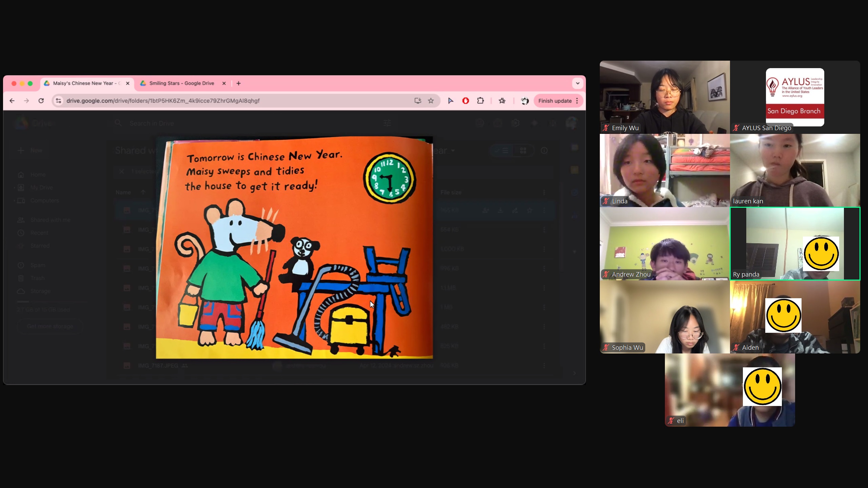The width and height of the screenshot is (868, 488).
Task: Switch to Smiling Stars Google Drive tab
Action: click(x=183, y=83)
